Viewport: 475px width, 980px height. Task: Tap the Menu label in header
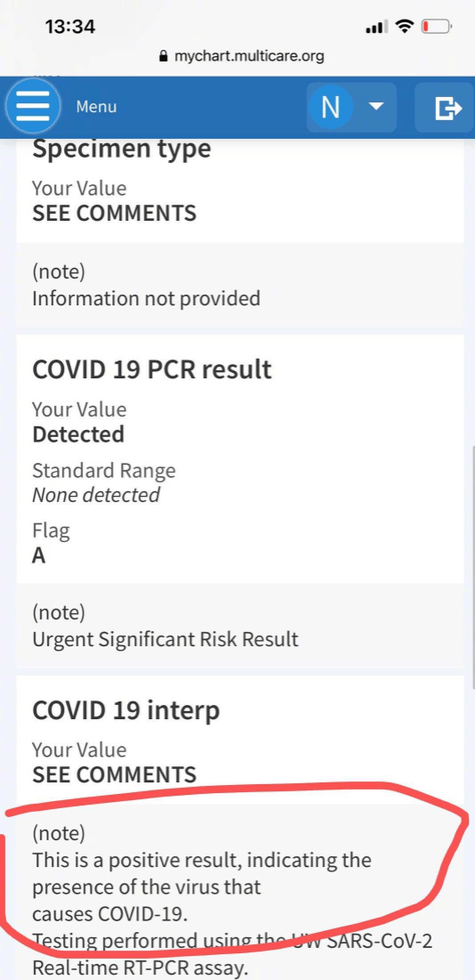click(96, 107)
